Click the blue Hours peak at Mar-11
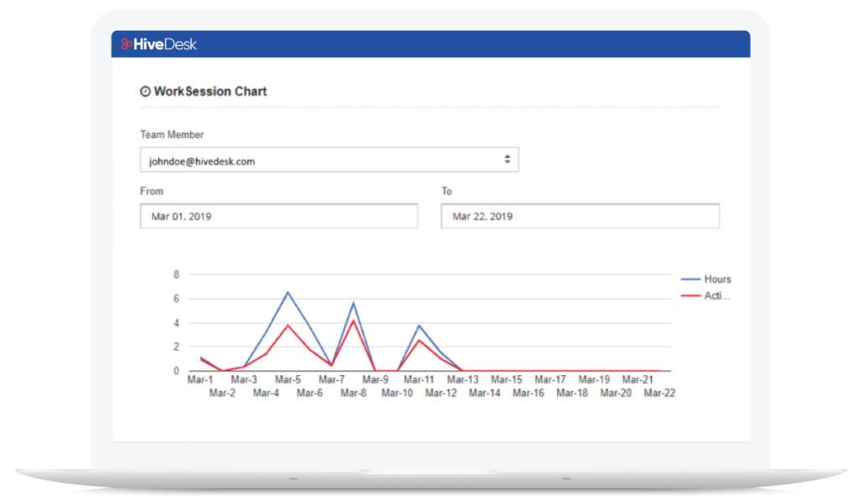Image resolution: width=863 pixels, height=504 pixels. point(419,326)
